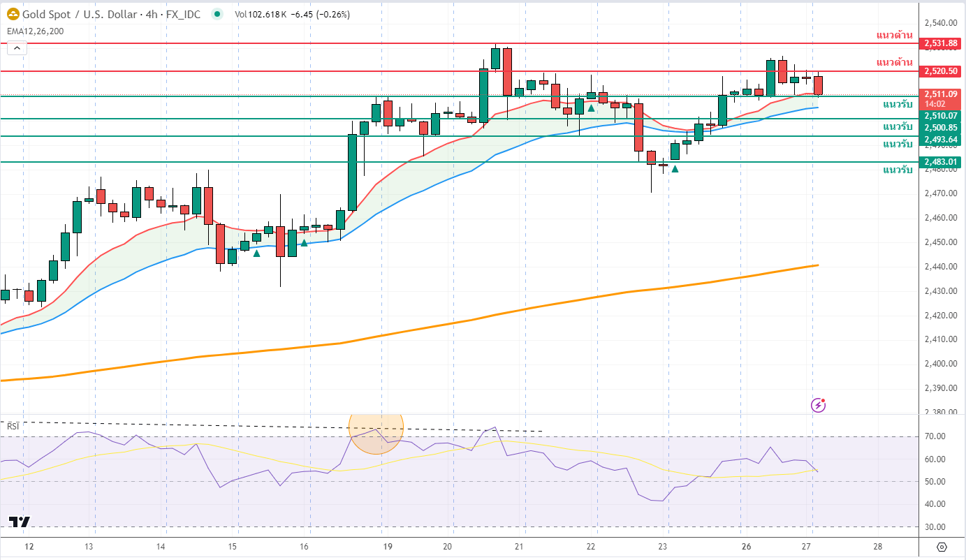The height and width of the screenshot is (560, 966).
Task: Click the gold bars symbol logo
Action: click(x=13, y=14)
